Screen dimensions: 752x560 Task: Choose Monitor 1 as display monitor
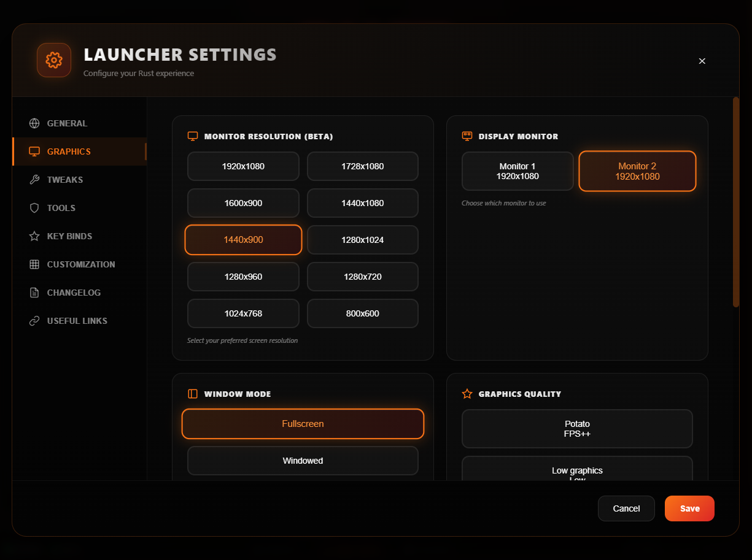517,171
